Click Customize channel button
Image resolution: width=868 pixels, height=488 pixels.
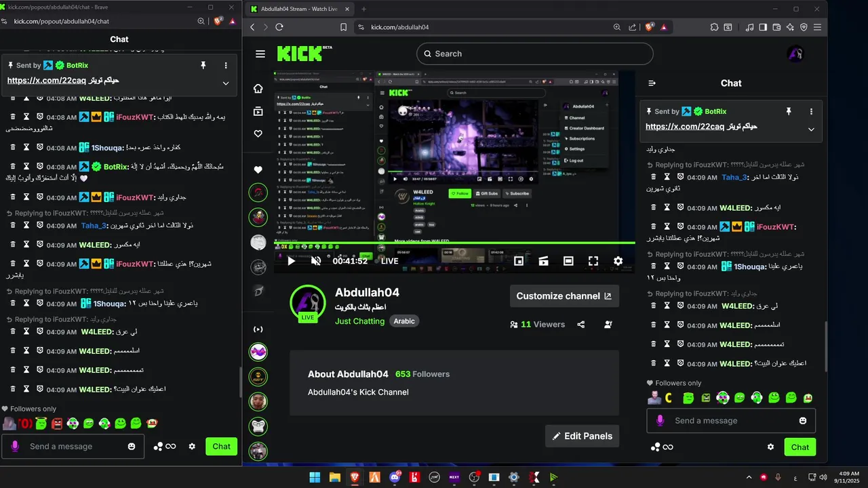pos(564,296)
